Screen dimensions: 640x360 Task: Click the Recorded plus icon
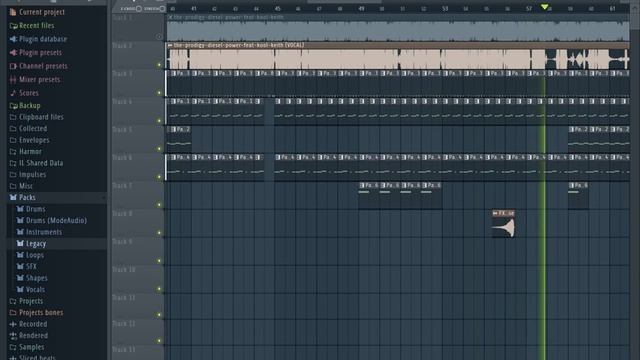[13, 324]
